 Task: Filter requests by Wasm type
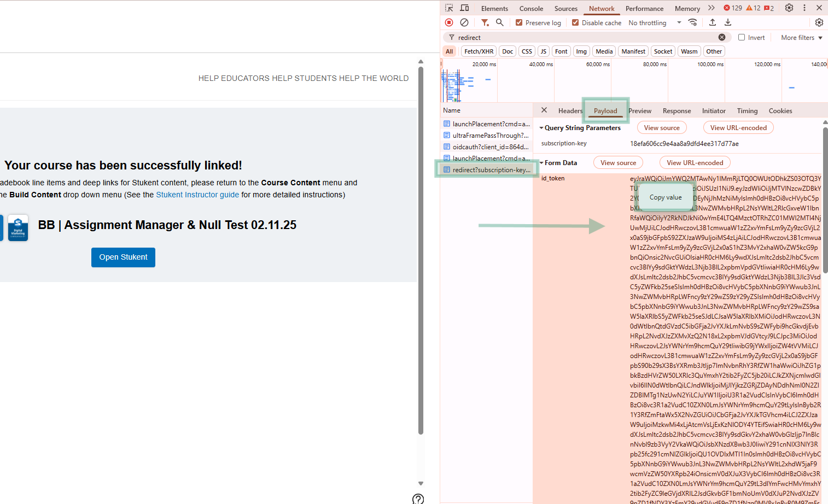point(689,51)
